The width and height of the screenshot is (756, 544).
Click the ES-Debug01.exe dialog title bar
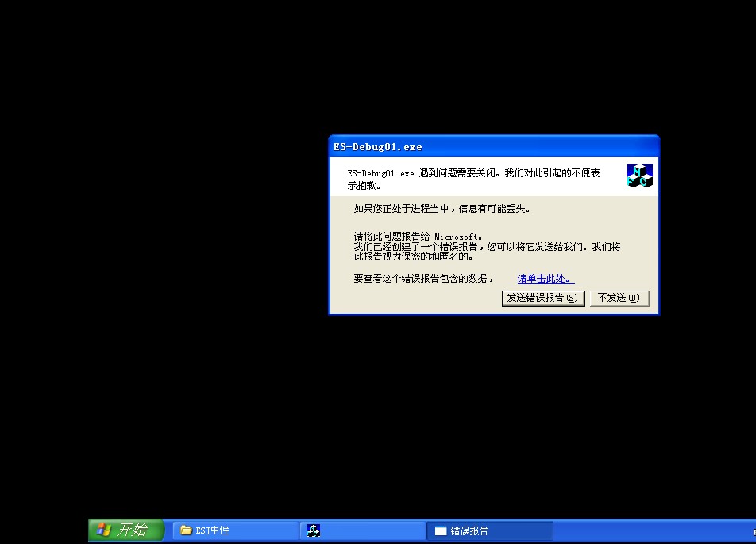pyautogui.click(x=494, y=147)
